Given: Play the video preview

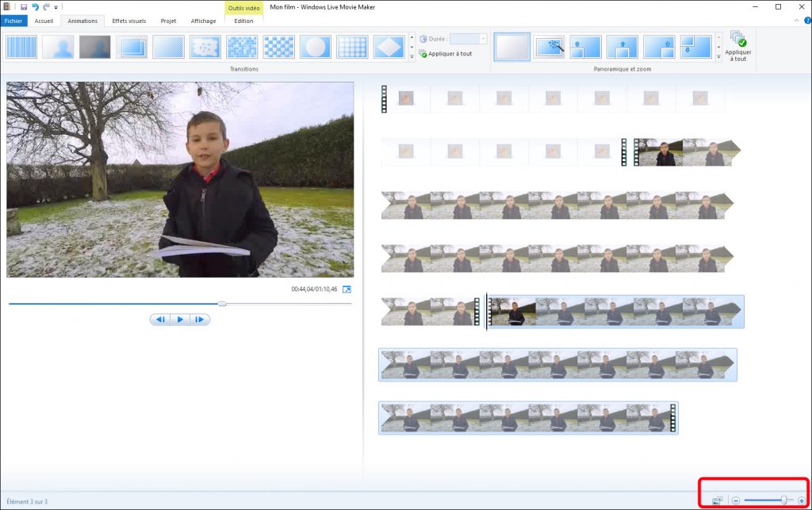Looking at the screenshot, I should coord(180,320).
